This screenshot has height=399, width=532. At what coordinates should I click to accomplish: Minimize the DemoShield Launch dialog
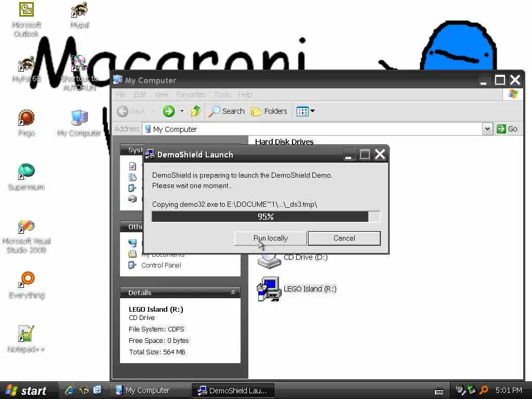click(x=349, y=154)
